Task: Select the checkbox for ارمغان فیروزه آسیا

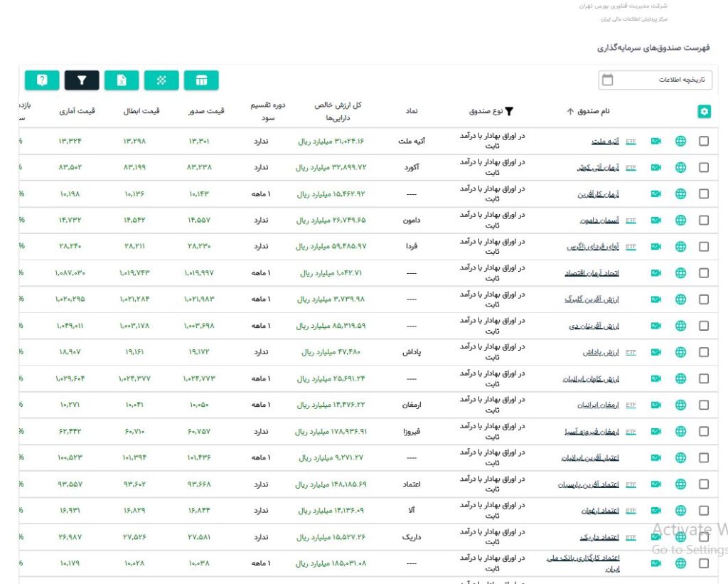Action: tap(704, 432)
